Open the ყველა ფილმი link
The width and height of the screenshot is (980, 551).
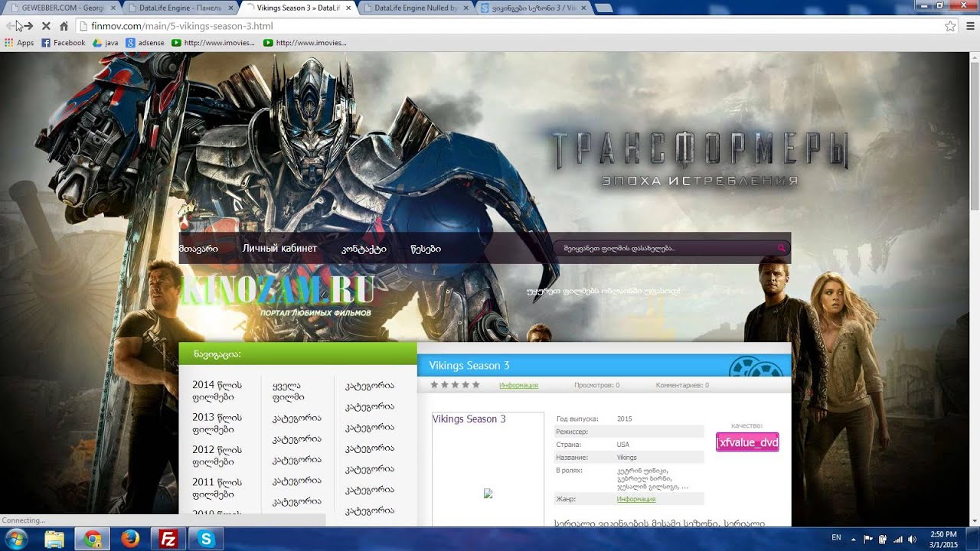tap(288, 391)
